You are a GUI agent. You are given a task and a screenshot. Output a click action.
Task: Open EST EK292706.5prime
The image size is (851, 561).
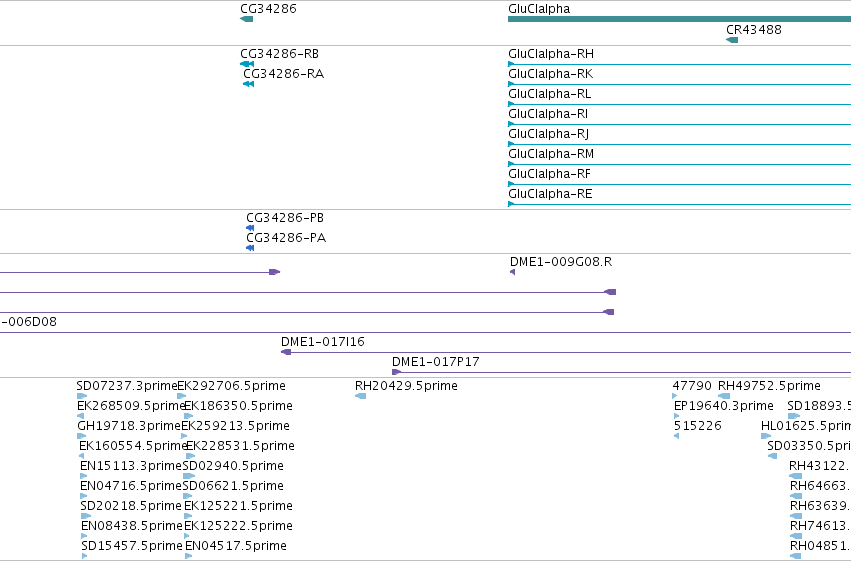coord(232,386)
